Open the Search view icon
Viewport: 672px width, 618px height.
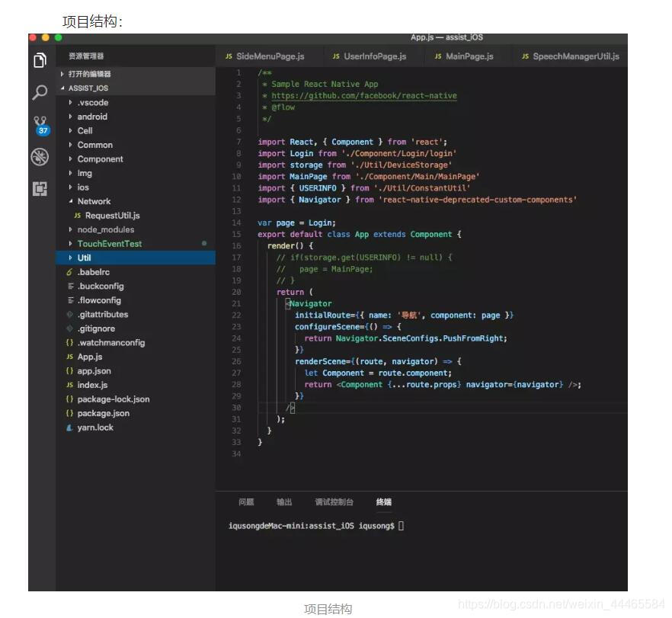[40, 91]
